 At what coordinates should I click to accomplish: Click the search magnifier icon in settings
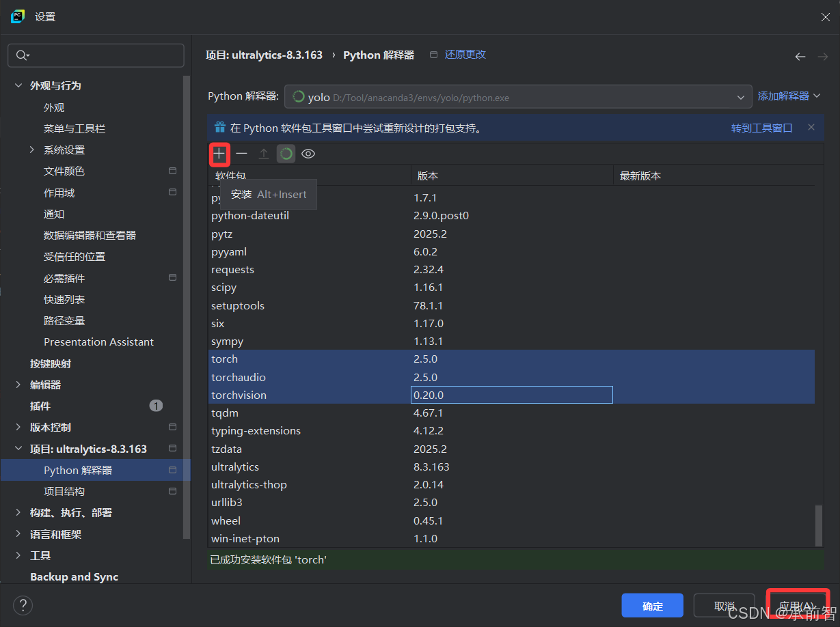(x=22, y=55)
